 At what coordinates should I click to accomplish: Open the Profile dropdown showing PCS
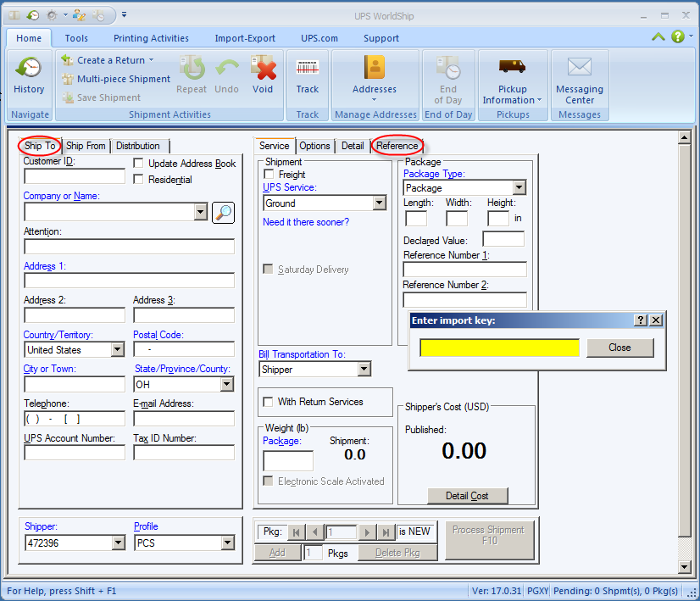(x=228, y=543)
